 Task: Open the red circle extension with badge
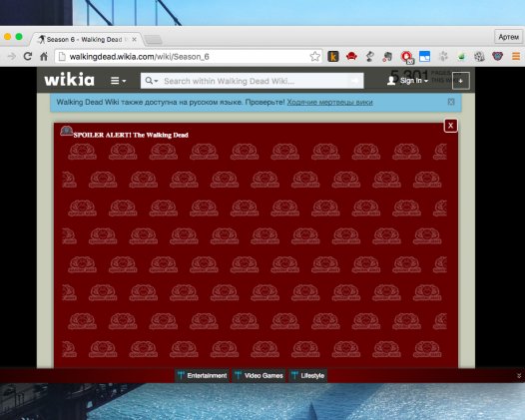[x=407, y=57]
